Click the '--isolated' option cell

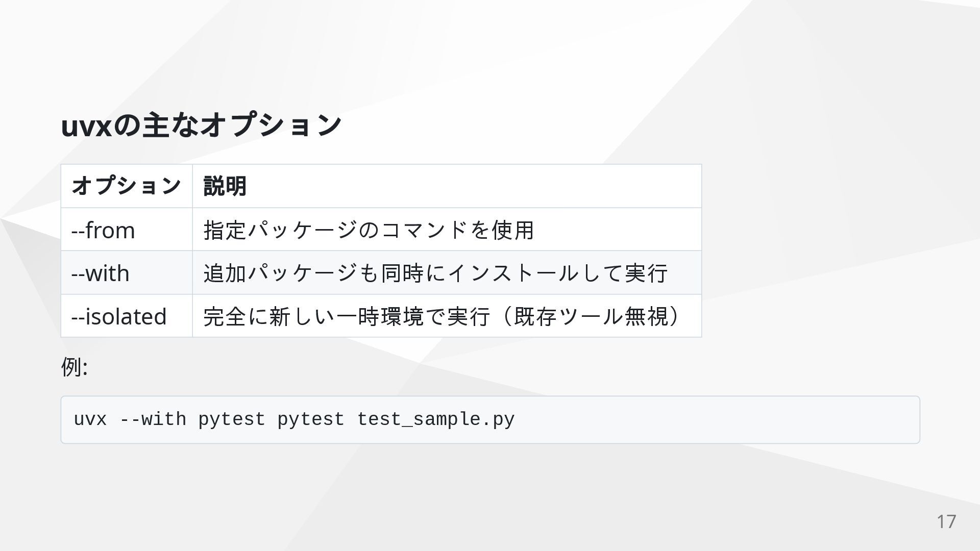tap(119, 316)
